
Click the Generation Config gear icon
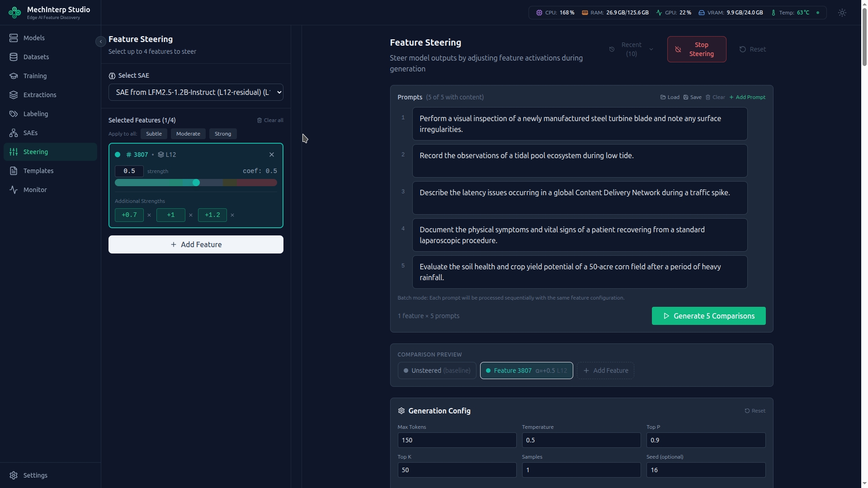[401, 411]
